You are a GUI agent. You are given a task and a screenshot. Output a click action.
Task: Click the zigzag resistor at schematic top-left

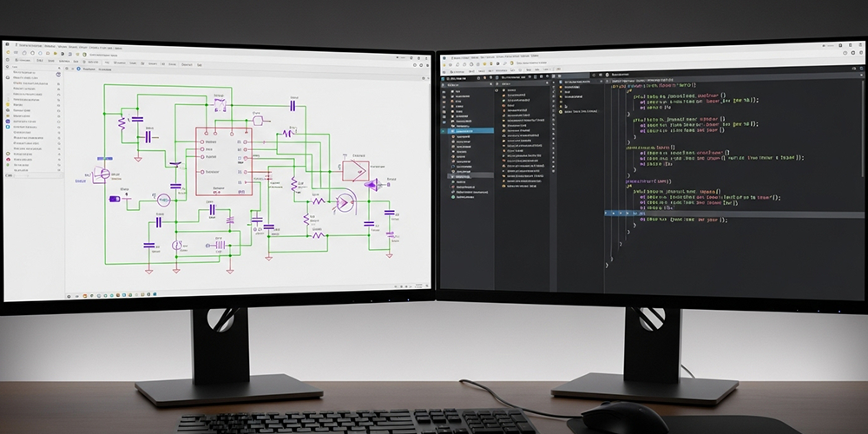pyautogui.click(x=122, y=122)
